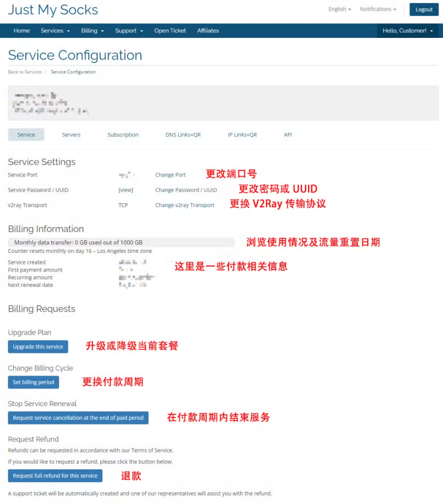Screen dimensions: 443x504
Task: Click the Next renewal date label
Action: coord(30,285)
